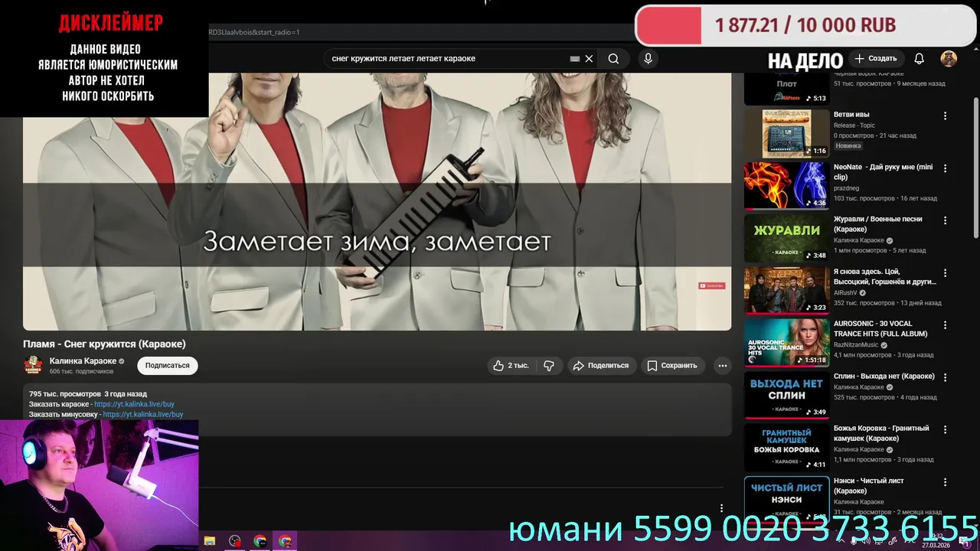Start voice search with the microphone
Screen dimensions: 980x551
point(648,59)
